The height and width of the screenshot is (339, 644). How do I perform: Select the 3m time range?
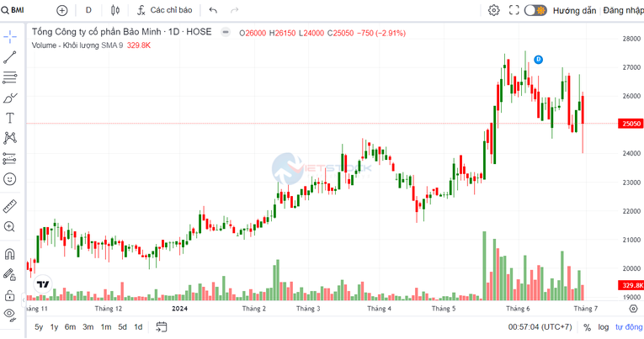(88, 327)
